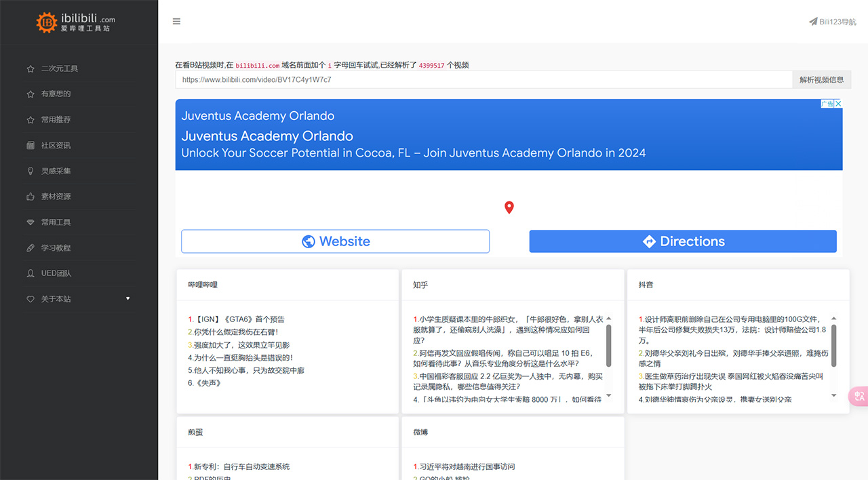868x480 pixels.
Task: Open the 【IGN】《GTA6》首个预告 link
Action: coord(239,319)
